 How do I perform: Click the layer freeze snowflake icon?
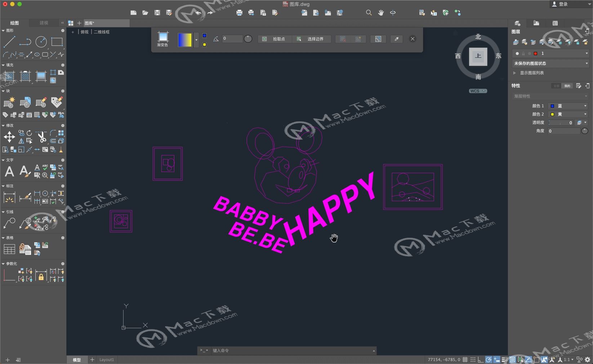click(x=559, y=42)
